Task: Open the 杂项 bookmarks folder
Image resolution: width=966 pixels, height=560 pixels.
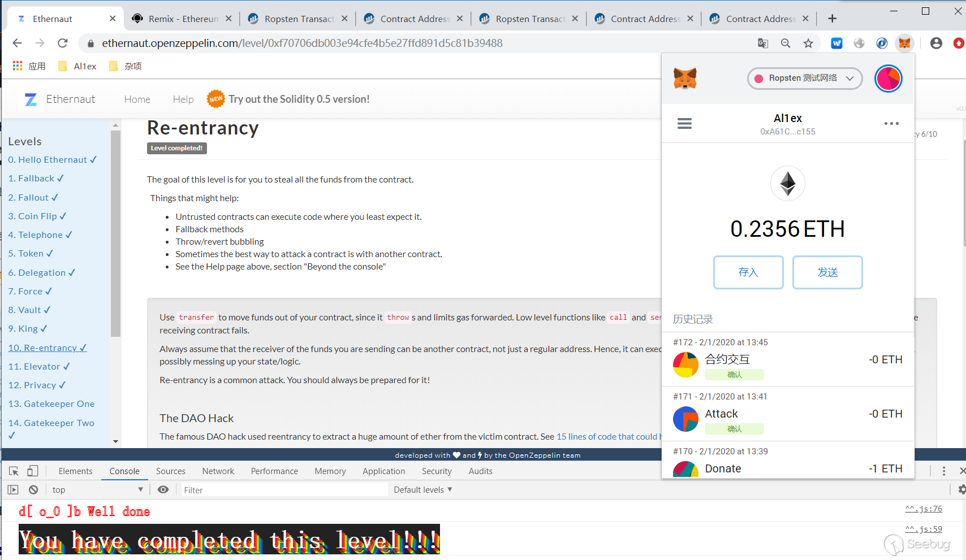Action: [x=126, y=66]
